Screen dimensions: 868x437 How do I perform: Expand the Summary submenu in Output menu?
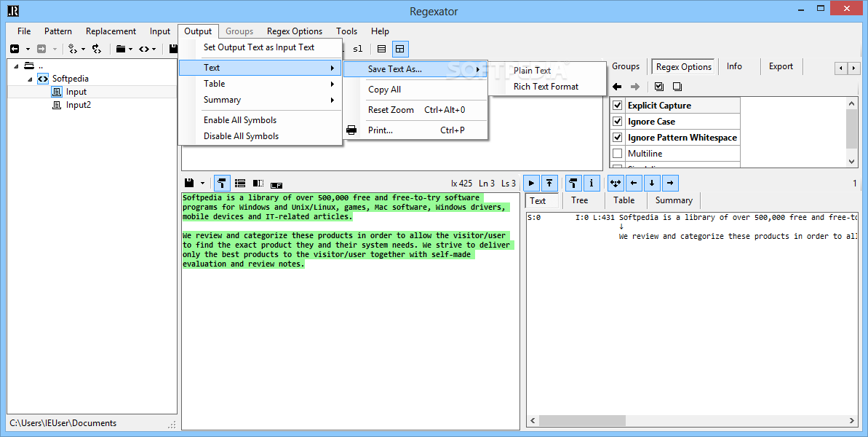click(x=260, y=100)
